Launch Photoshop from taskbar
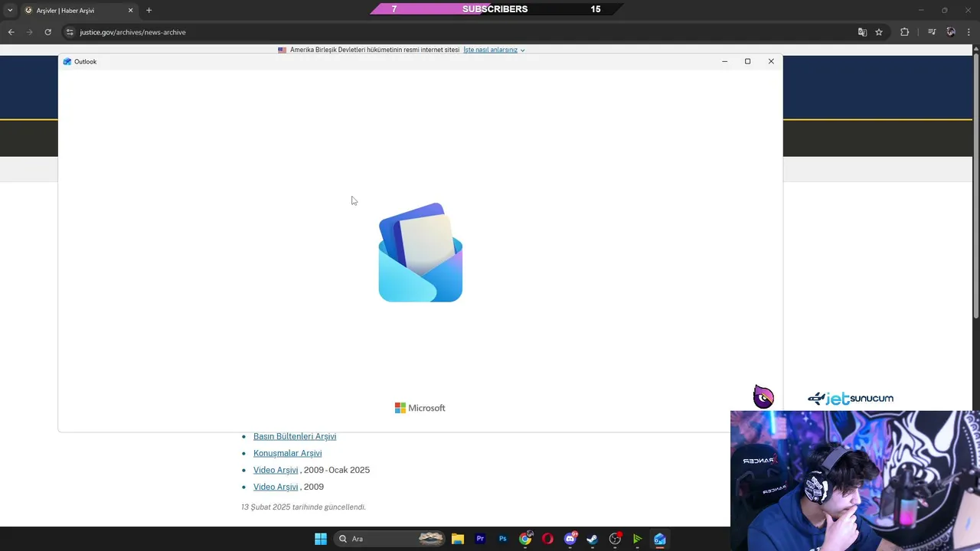This screenshot has width=980, height=551. click(502, 539)
